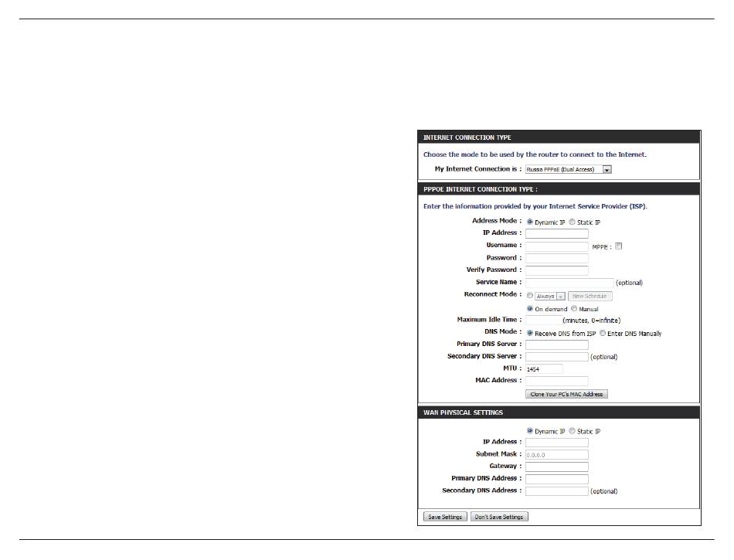This screenshot has height=560, width=734.
Task: Click the Secondary DNS Address field
Action: (556, 491)
